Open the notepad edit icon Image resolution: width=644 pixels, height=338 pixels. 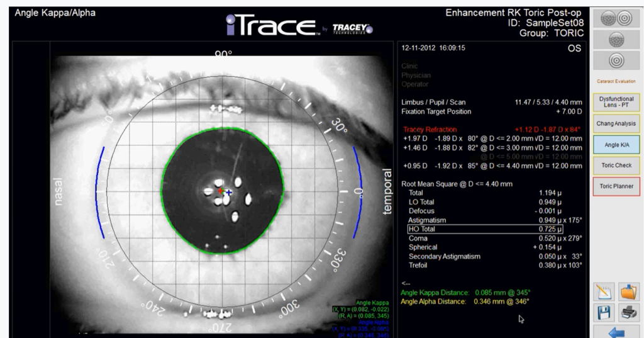604,292
